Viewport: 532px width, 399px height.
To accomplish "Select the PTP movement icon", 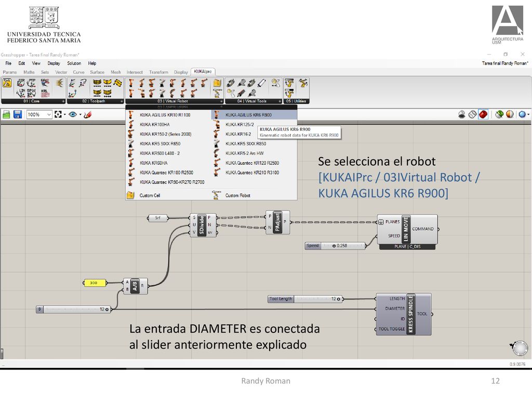I will pyautogui.click(x=32, y=83).
